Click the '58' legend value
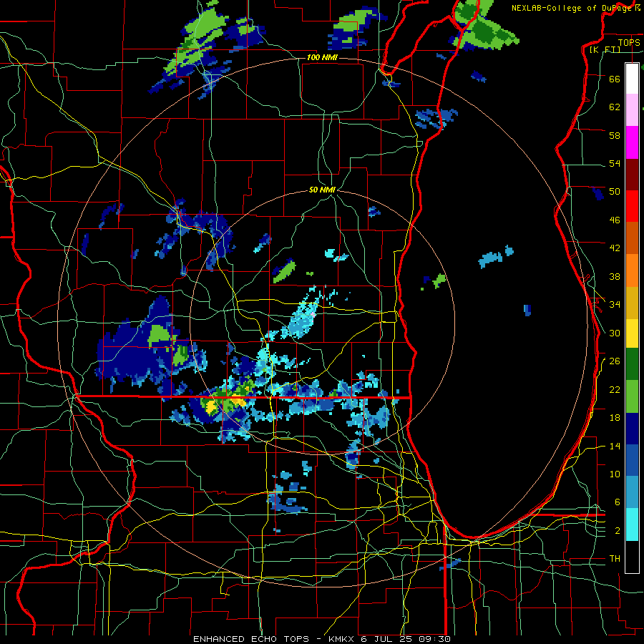 point(615,135)
